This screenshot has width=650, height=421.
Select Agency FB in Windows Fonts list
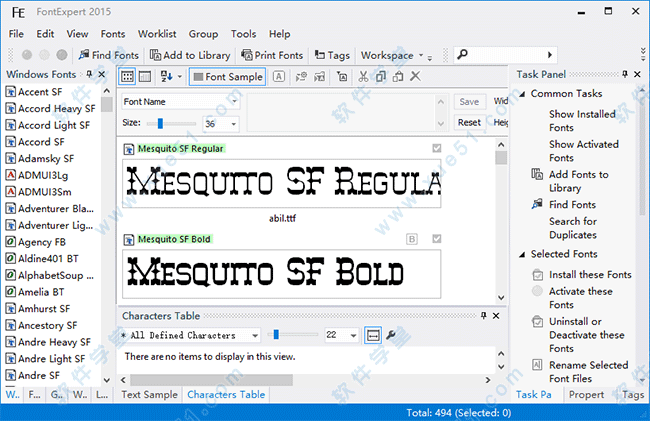[41, 242]
